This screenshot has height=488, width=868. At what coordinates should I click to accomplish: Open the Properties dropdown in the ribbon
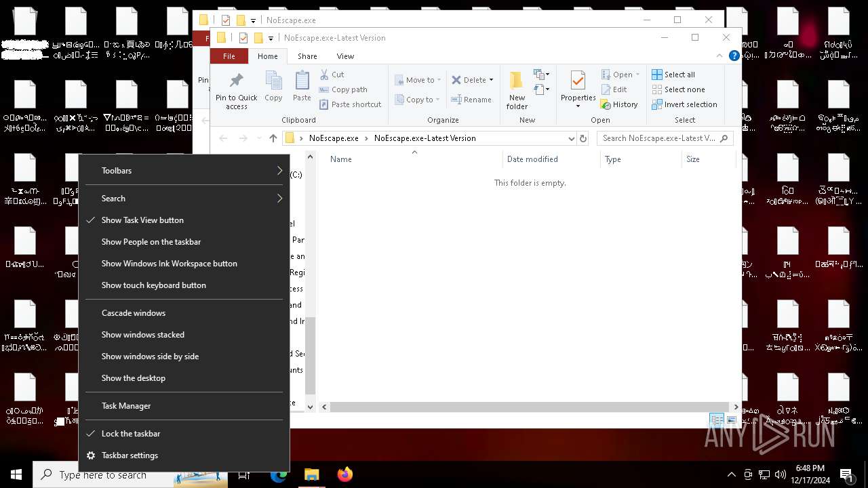tap(578, 106)
